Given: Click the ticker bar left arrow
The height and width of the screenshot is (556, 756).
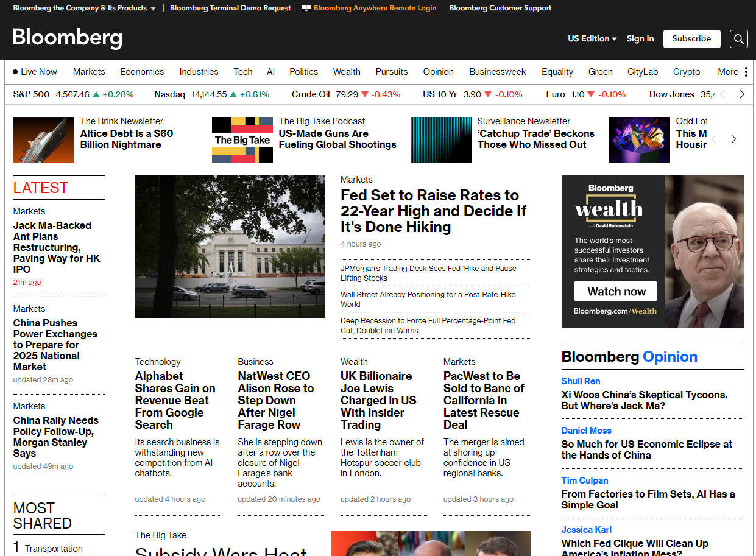Looking at the screenshot, I should (x=723, y=94).
